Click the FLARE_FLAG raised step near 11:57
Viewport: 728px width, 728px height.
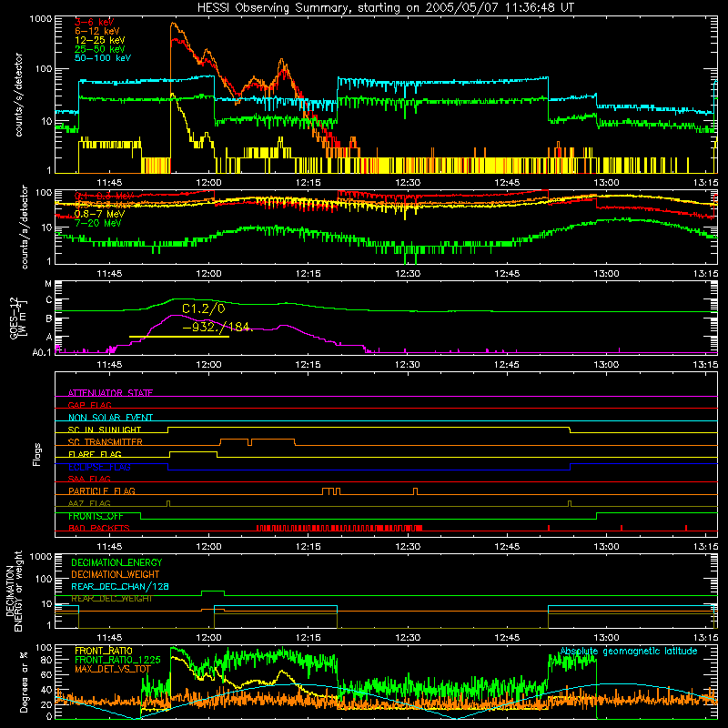[194, 452]
